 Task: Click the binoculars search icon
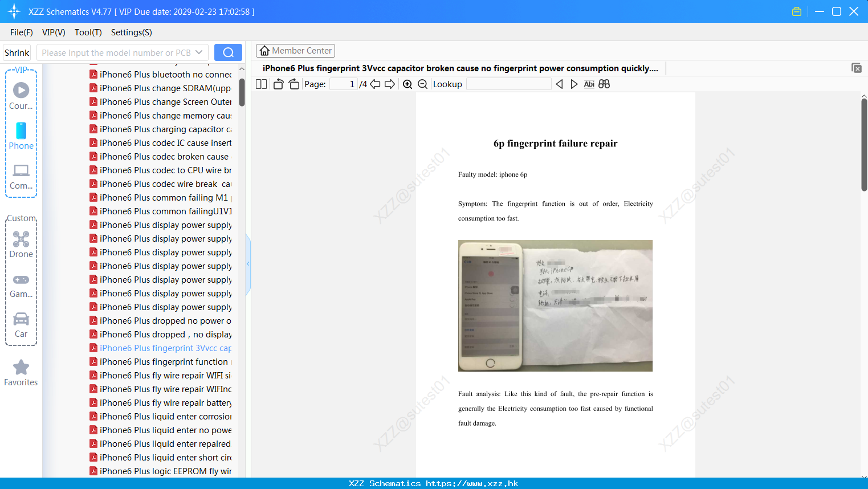tap(604, 84)
